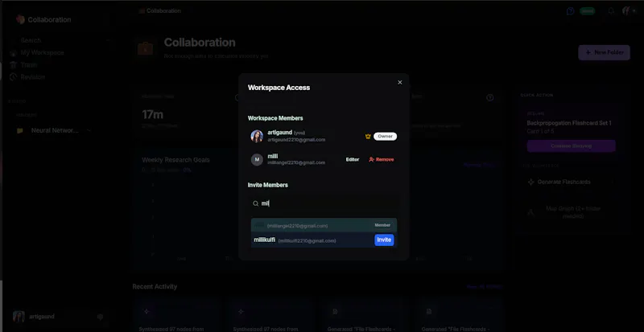
Task: Open Revision in the sidebar
Action: [x=32, y=77]
